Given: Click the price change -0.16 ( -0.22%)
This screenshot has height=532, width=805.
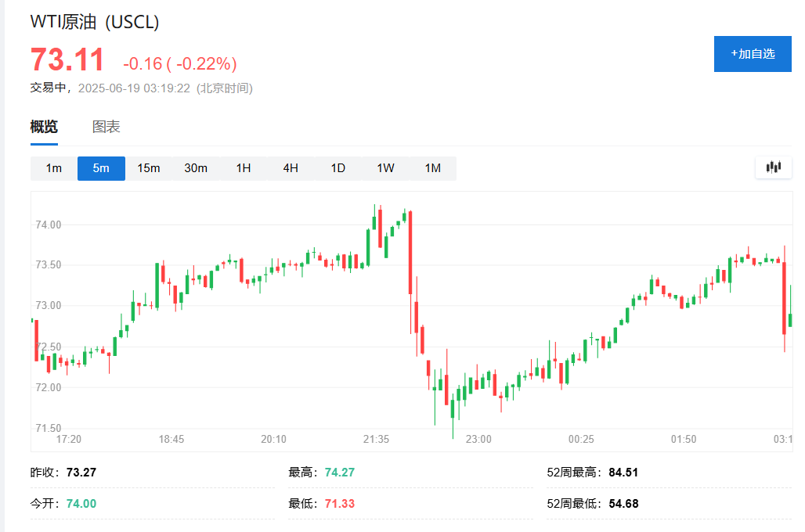Looking at the screenshot, I should click(179, 63).
